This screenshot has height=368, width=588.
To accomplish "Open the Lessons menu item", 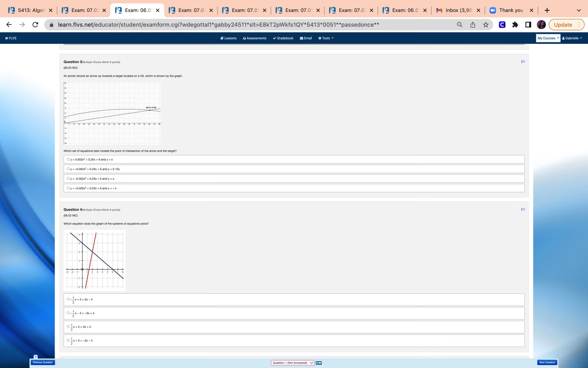I will tap(228, 38).
